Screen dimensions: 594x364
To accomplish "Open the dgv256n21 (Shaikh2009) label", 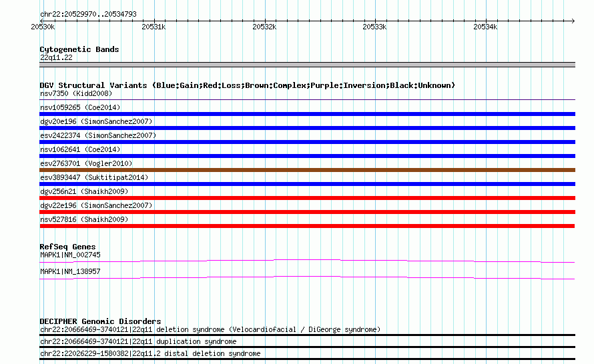I will click(84, 191).
